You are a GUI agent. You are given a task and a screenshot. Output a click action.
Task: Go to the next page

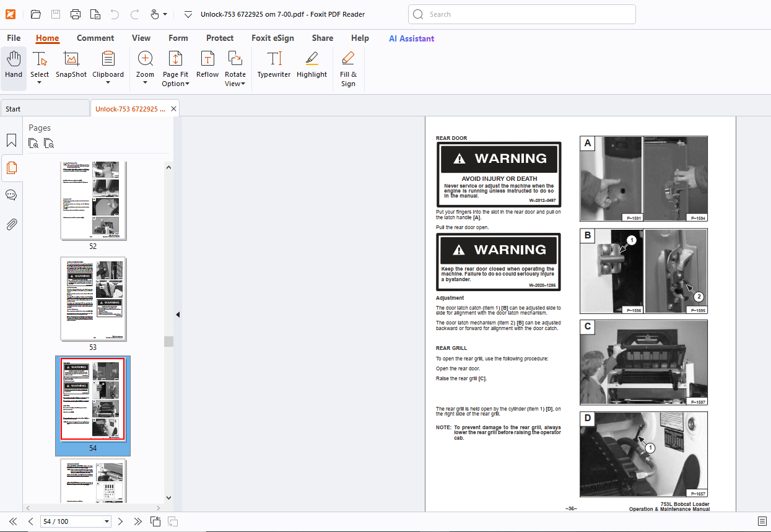pyautogui.click(x=121, y=521)
